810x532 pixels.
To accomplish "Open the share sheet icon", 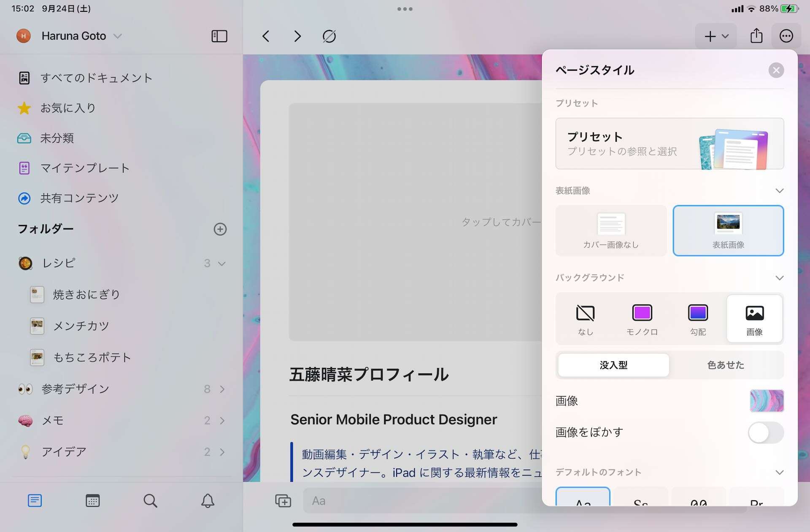I will [x=756, y=36].
